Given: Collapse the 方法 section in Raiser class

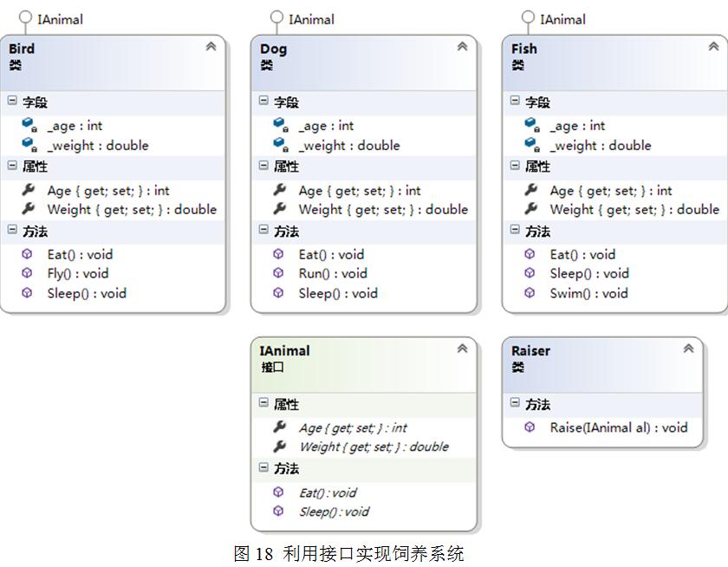Looking at the screenshot, I should pyautogui.click(x=515, y=402).
